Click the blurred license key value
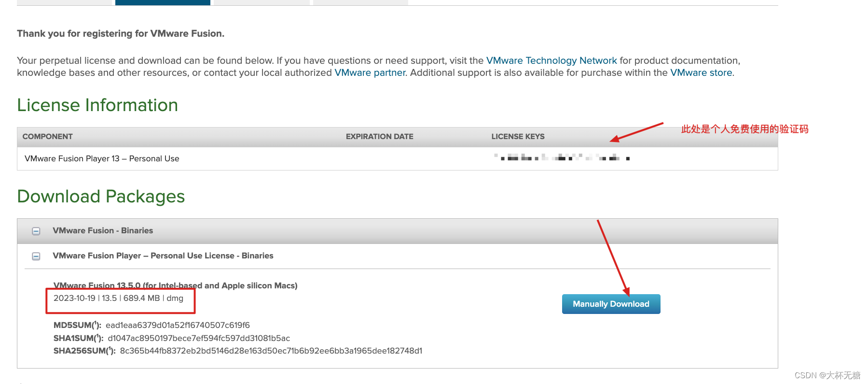 tap(562, 157)
